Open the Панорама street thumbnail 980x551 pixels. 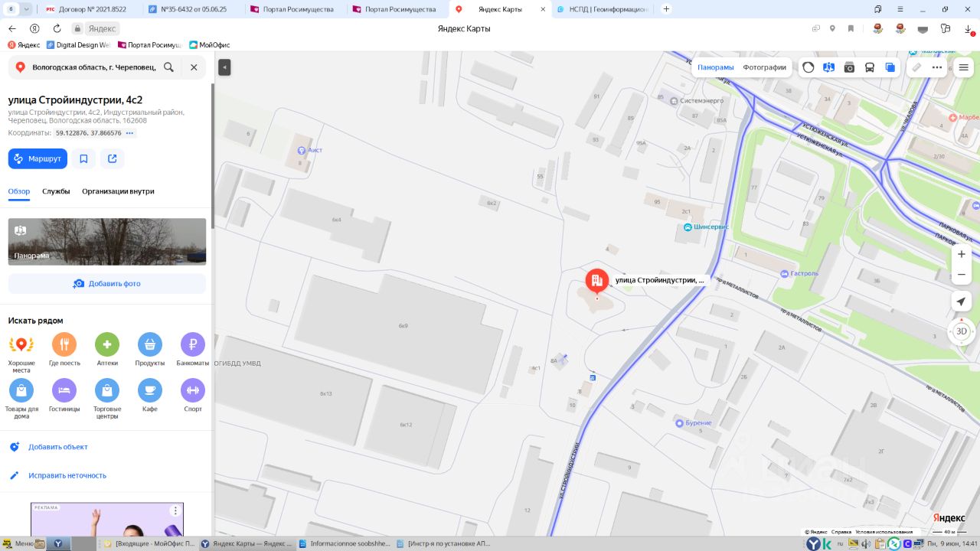(x=107, y=242)
